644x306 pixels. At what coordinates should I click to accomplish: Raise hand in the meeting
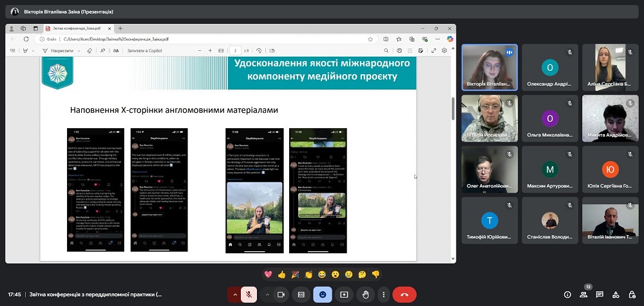365,294
